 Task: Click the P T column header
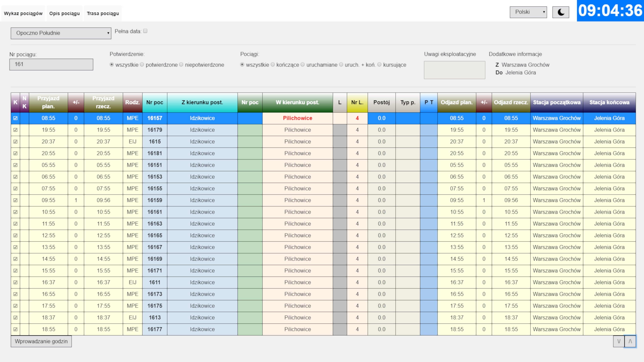[x=429, y=102]
